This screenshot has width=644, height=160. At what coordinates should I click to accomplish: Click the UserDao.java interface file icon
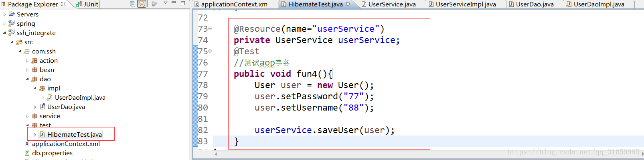pos(42,107)
